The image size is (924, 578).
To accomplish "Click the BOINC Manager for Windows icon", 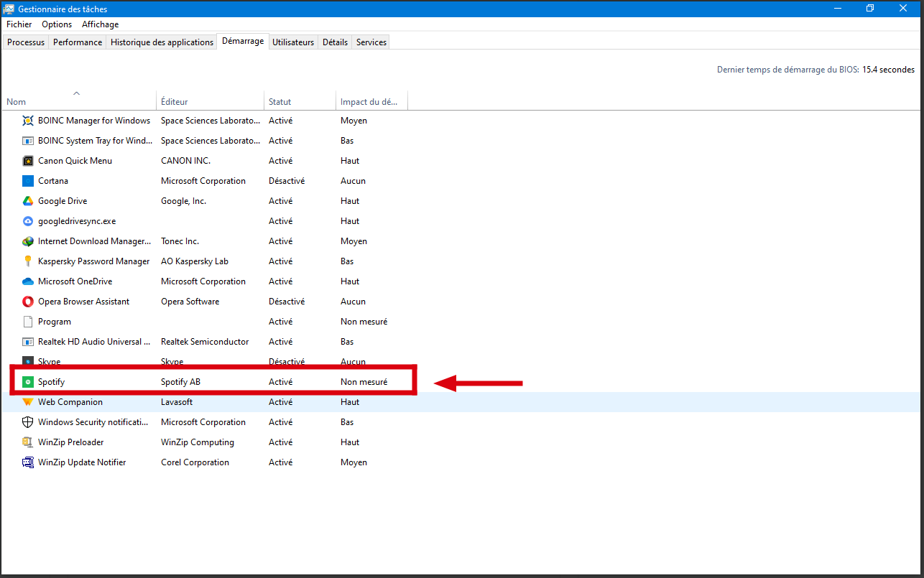I will pos(28,121).
